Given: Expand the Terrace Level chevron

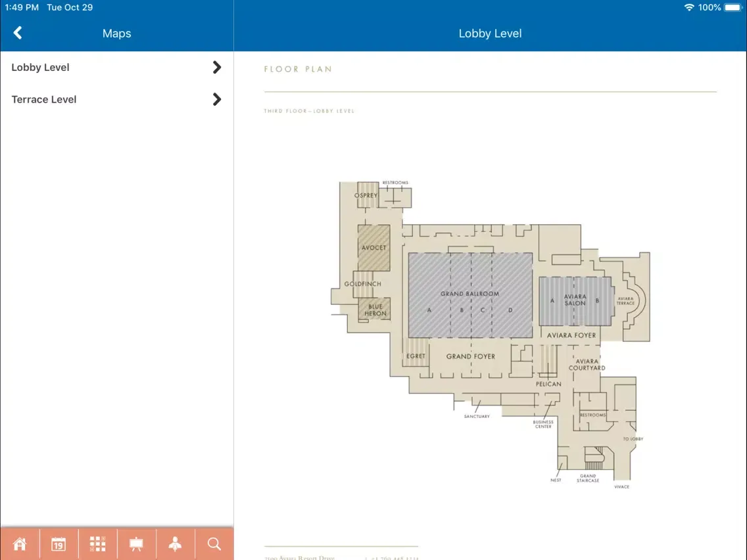Looking at the screenshot, I should point(217,99).
